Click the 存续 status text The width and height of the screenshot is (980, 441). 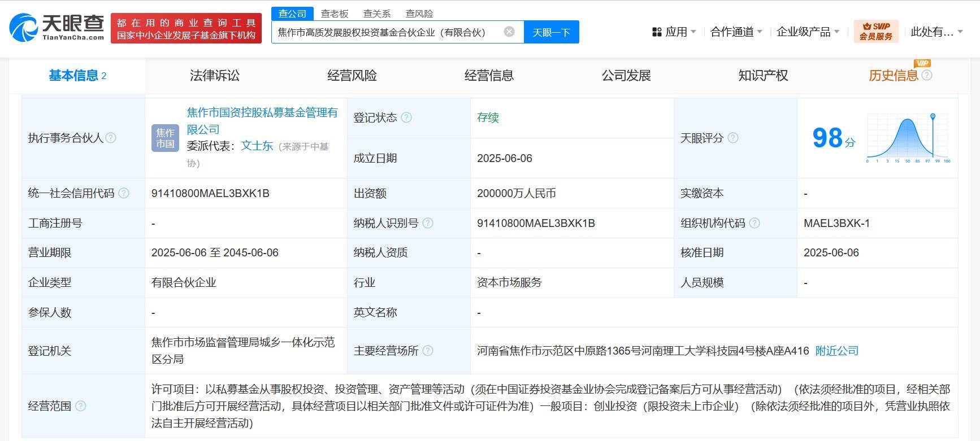click(488, 117)
